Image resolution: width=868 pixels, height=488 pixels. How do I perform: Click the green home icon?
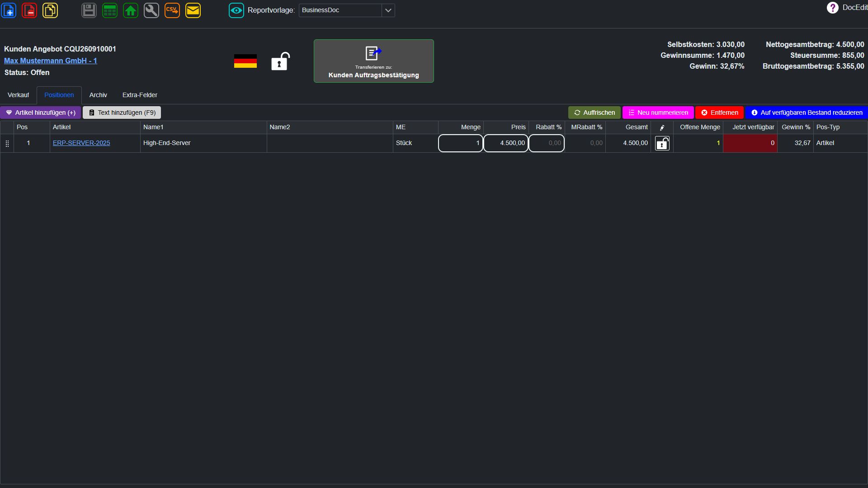(x=131, y=10)
